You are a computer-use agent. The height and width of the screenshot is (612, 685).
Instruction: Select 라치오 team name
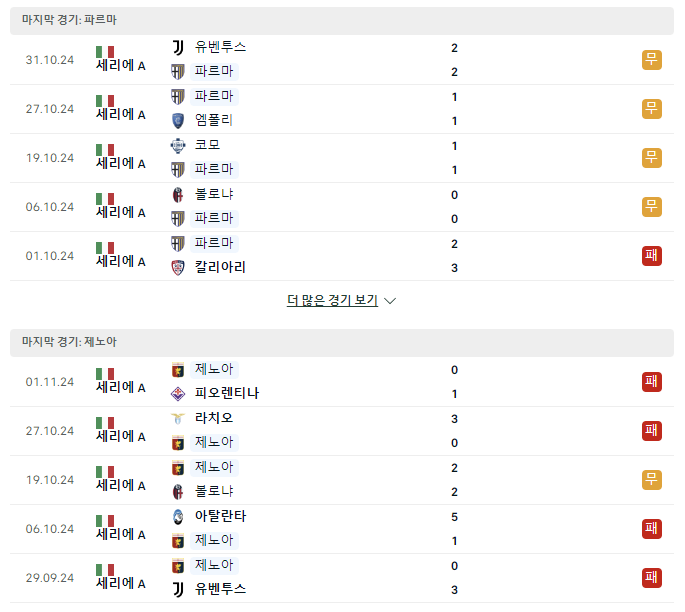point(214,418)
